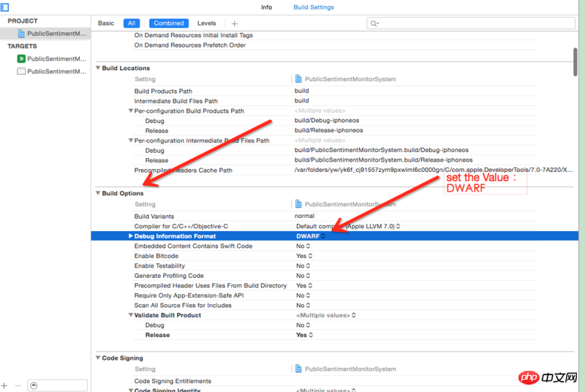
Task: Click project icon in Build Locations header
Action: [298, 79]
